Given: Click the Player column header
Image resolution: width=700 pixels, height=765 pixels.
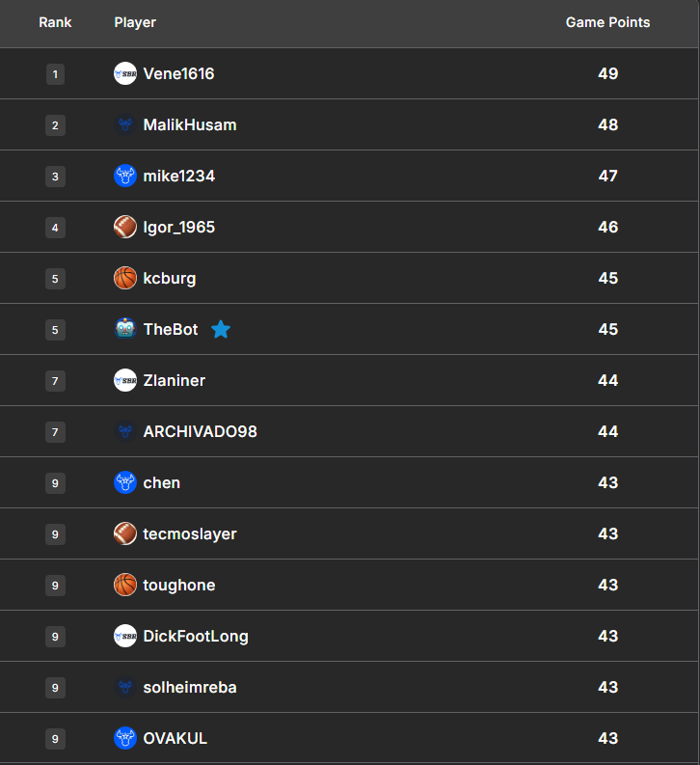Looking at the screenshot, I should point(135,22).
